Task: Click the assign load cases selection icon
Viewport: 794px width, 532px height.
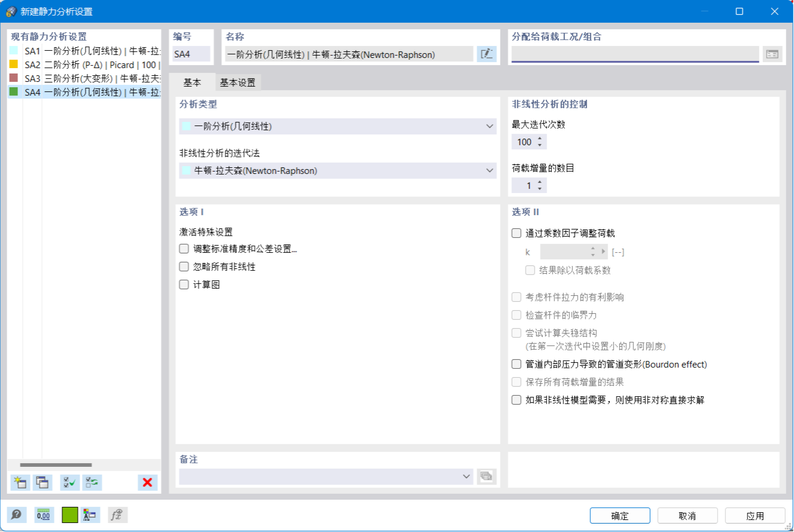Action: [772, 54]
